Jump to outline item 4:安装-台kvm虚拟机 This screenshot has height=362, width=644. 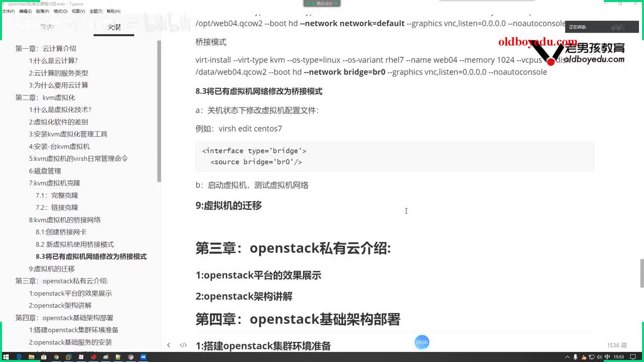tap(59, 146)
